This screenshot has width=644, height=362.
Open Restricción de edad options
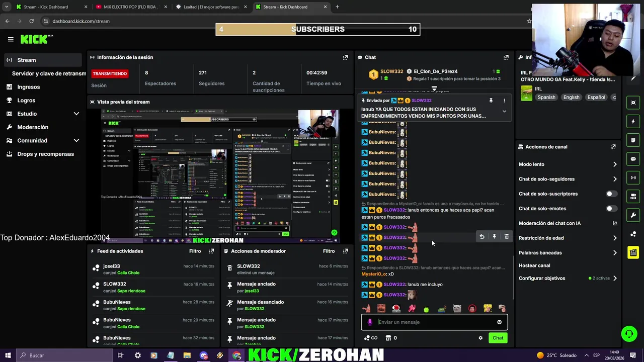coord(568,238)
